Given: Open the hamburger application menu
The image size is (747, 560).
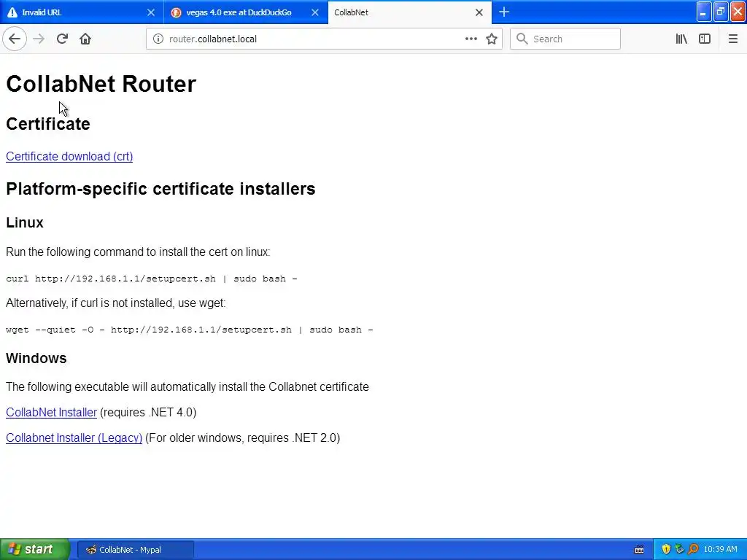Looking at the screenshot, I should 732,39.
